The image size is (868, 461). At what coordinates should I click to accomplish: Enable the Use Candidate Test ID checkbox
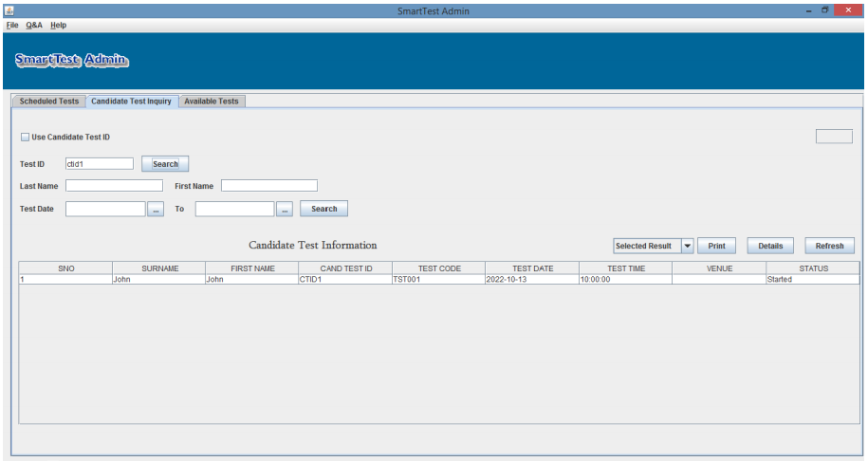pyautogui.click(x=26, y=137)
